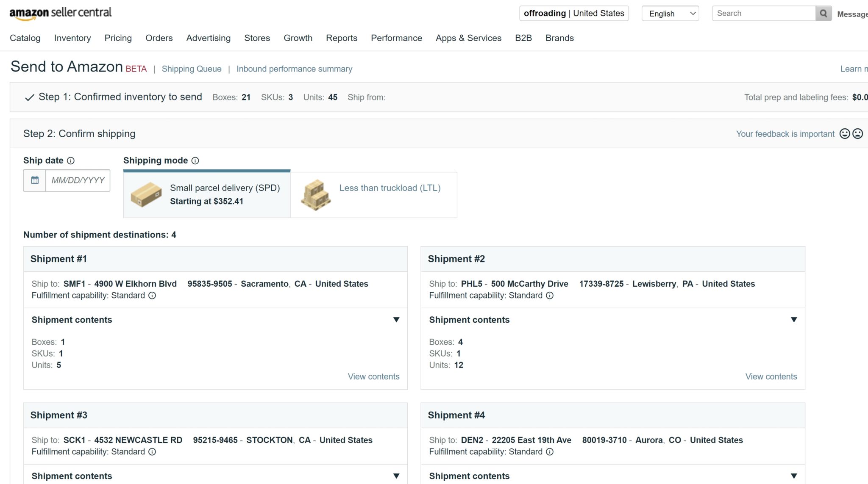This screenshot has width=868, height=484.
Task: Open the Inventory menu
Action: (x=72, y=38)
